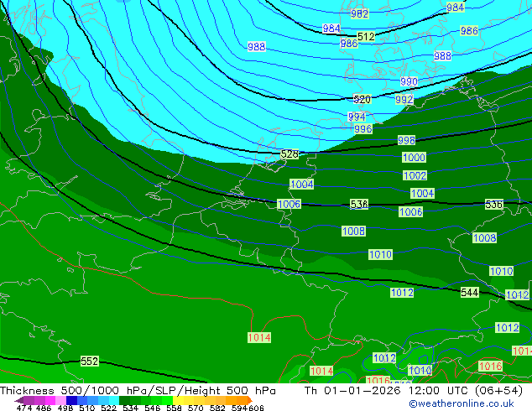Pick the orange arrow end of legend
This screenshot has width=532, height=411.
tap(250, 400)
